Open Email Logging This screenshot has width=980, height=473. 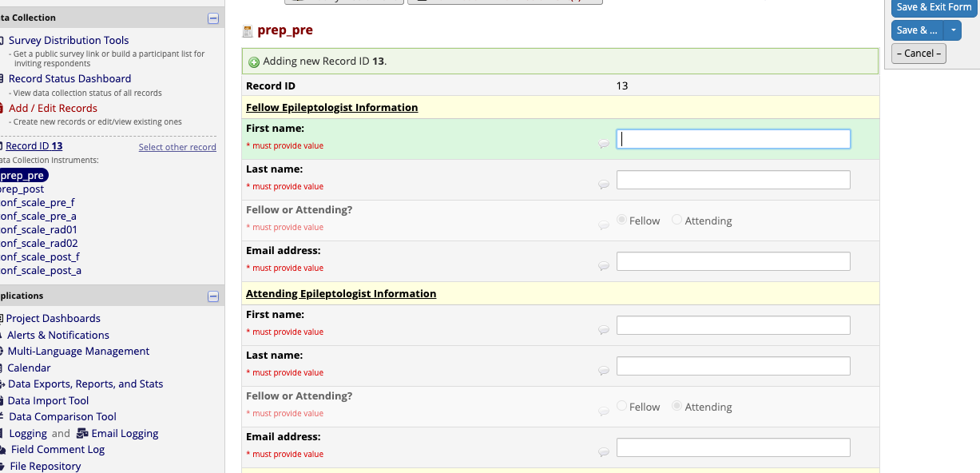125,433
